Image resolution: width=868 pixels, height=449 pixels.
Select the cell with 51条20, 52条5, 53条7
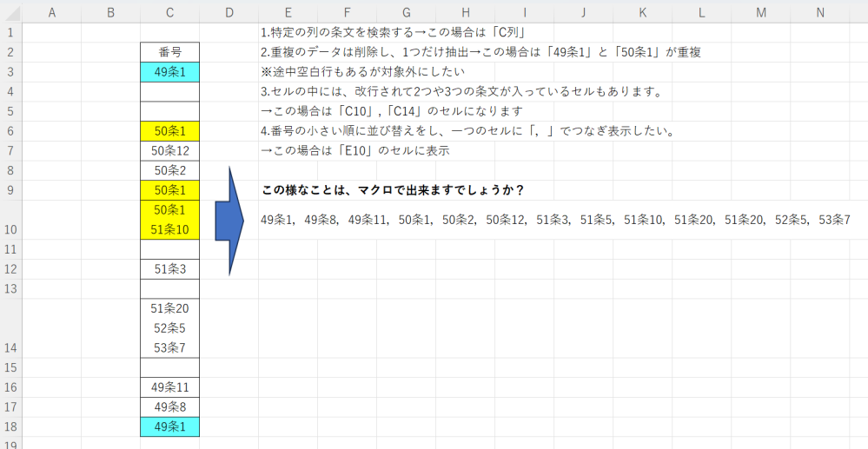click(169, 327)
